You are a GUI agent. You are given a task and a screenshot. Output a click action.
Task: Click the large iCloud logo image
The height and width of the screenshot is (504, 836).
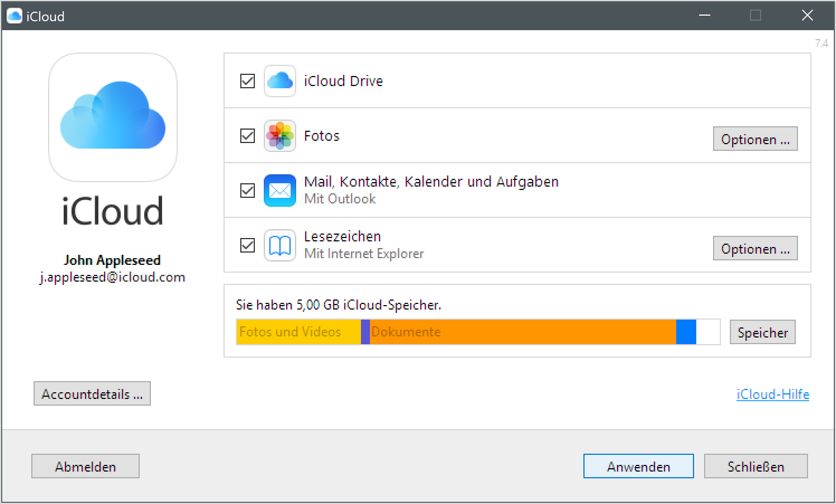pos(113,117)
